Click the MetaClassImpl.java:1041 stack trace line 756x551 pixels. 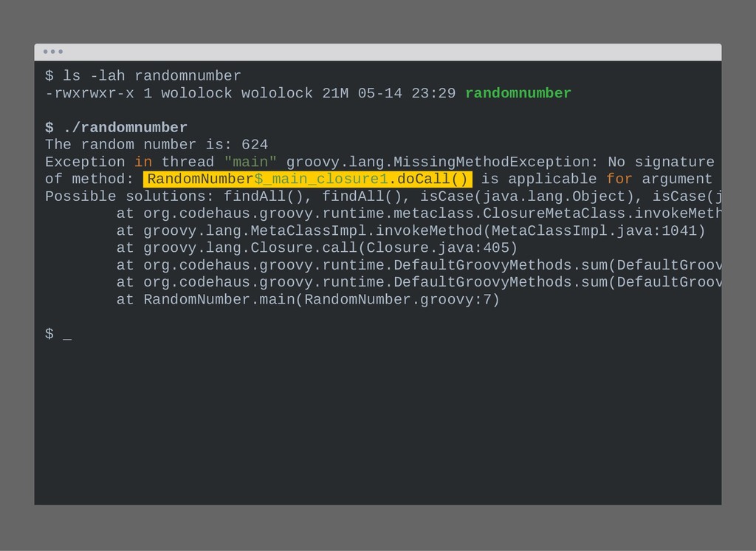click(410, 230)
